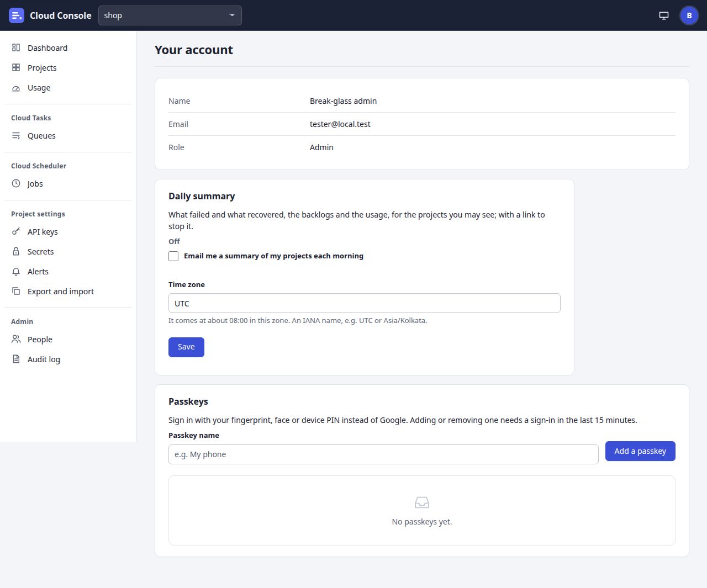The width and height of the screenshot is (707, 588).
Task: Click the Secrets lock icon
Action: click(16, 252)
